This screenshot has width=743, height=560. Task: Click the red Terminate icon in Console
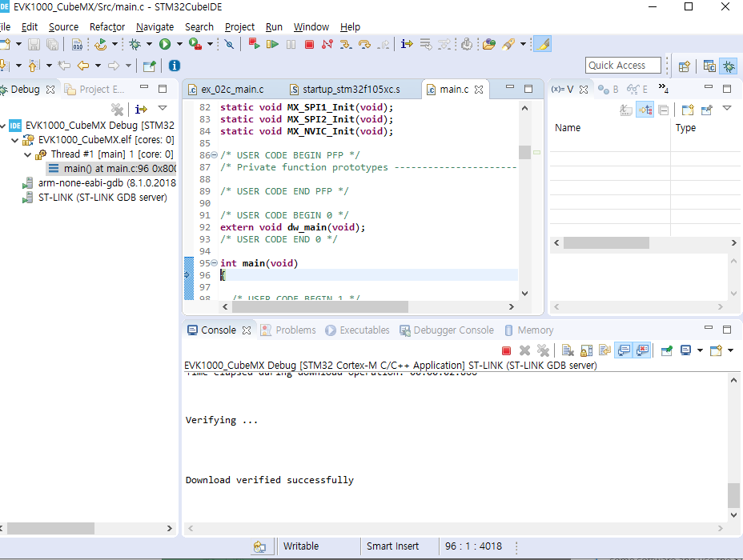coord(506,350)
